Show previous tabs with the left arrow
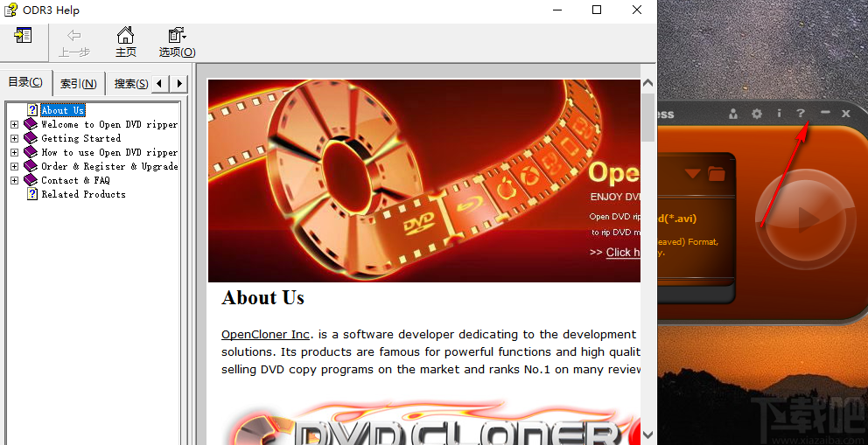 [160, 83]
